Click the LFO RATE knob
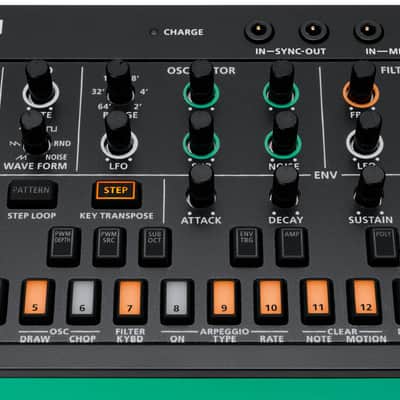This screenshot has width=400, height=400. pos(40,84)
